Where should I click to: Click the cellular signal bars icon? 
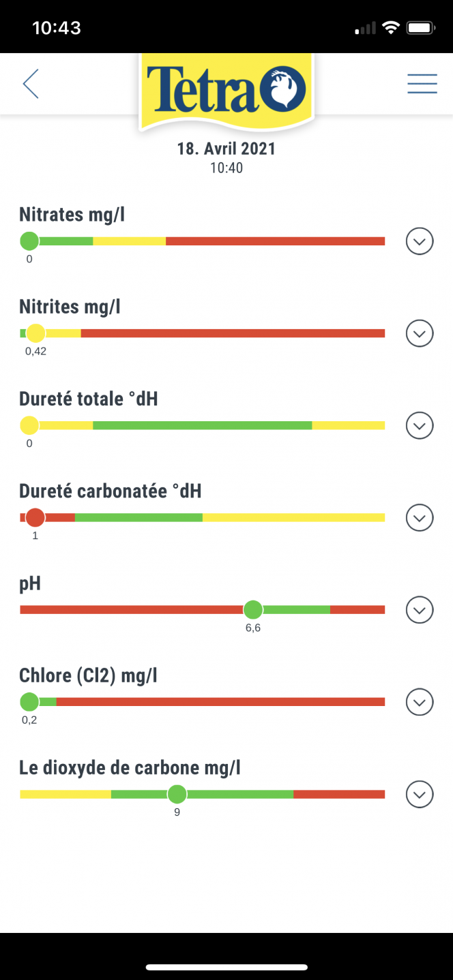(x=366, y=28)
